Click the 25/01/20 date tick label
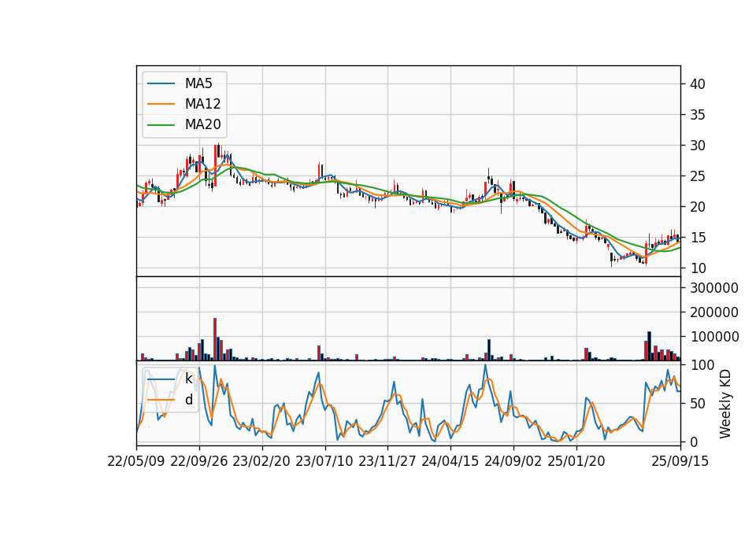 [576, 461]
